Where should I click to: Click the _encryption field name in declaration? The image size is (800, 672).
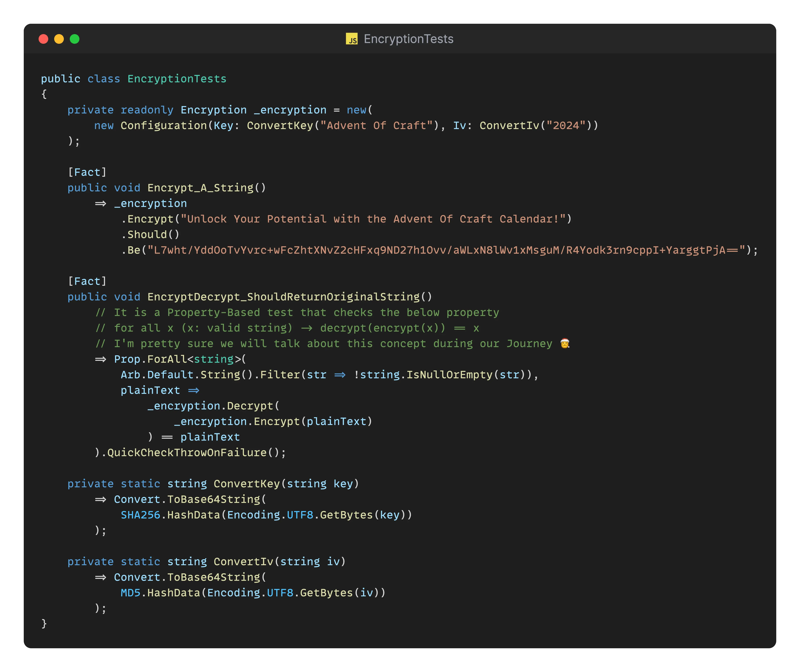click(x=290, y=110)
